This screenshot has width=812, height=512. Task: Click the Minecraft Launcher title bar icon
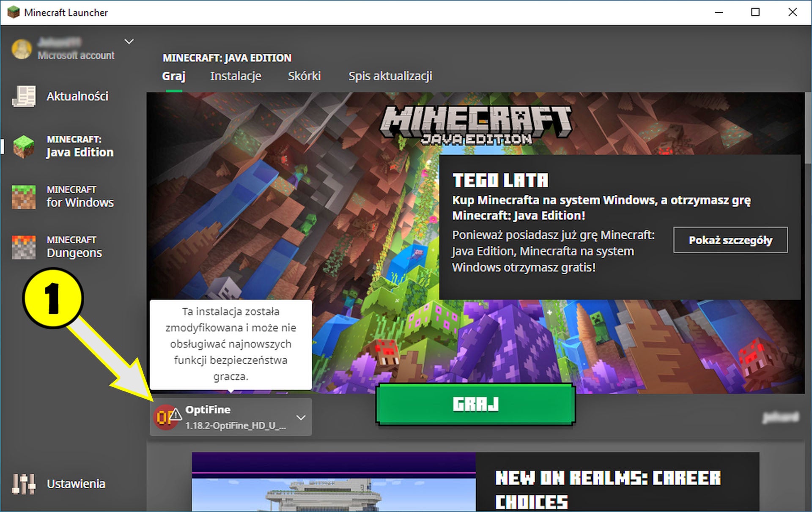[14, 12]
